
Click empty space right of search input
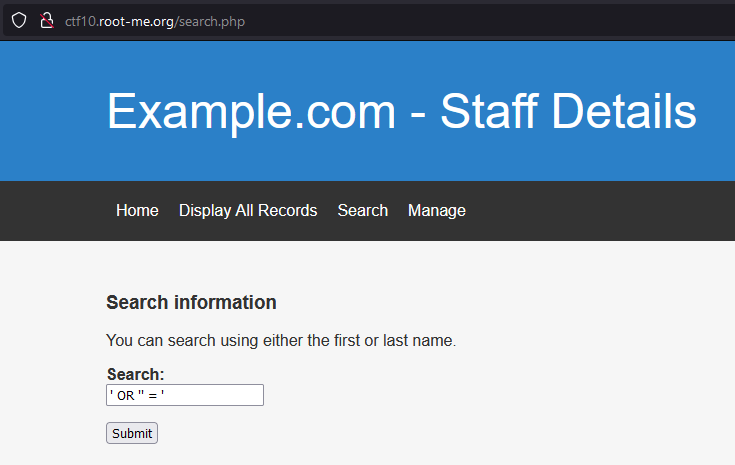tap(450, 395)
